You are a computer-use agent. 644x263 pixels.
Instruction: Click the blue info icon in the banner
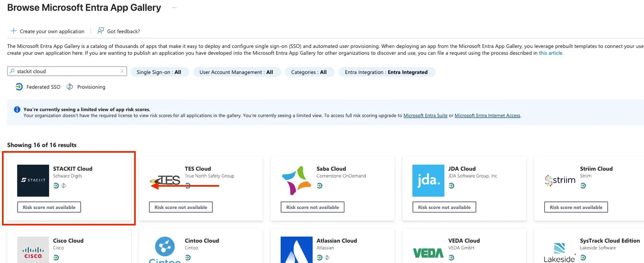17,110
